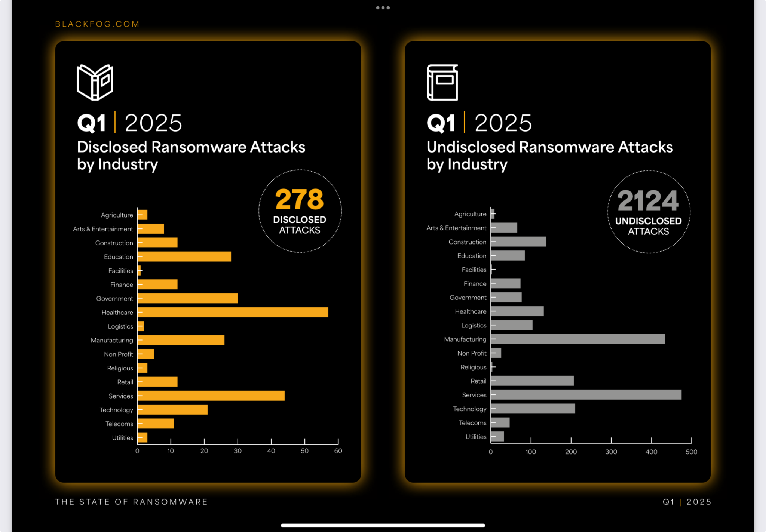Tap the closed book icon on Undisclosed panel

[x=442, y=82]
